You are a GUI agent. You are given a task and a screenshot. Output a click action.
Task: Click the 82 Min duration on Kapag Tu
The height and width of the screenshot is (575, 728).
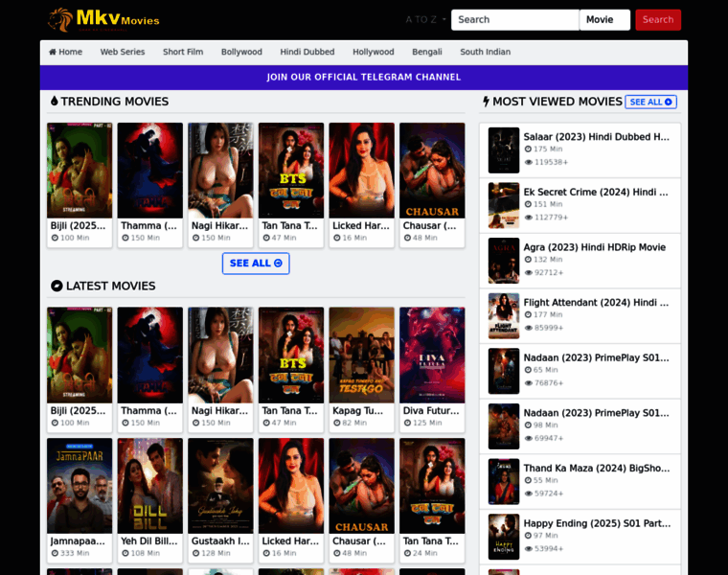coord(354,423)
